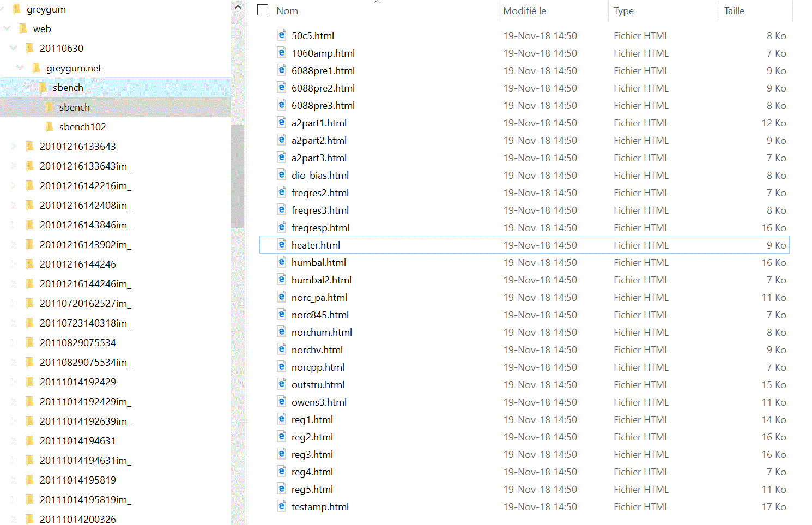Select the 20110720162527im_ folder
This screenshot has width=812, height=525.
pos(86,303)
